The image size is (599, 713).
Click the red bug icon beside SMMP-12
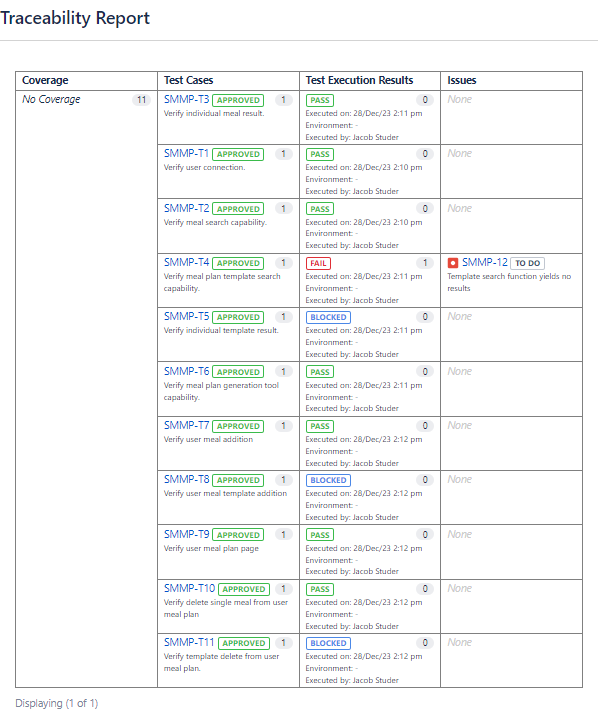[x=453, y=263]
